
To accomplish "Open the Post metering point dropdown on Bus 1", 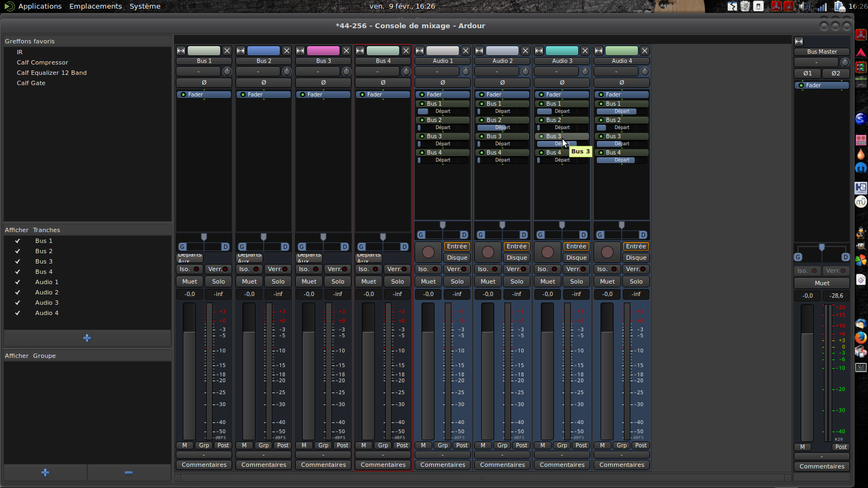I will [223, 445].
